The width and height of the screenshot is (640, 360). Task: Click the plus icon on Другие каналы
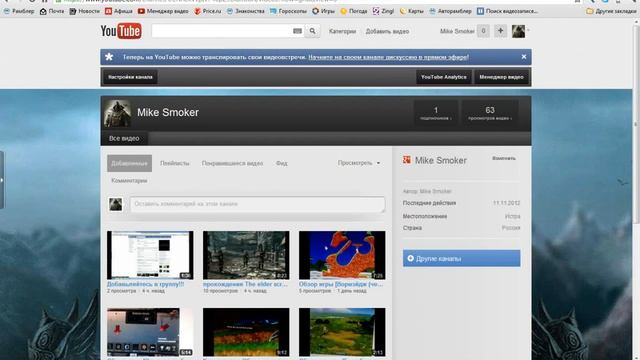click(x=411, y=258)
